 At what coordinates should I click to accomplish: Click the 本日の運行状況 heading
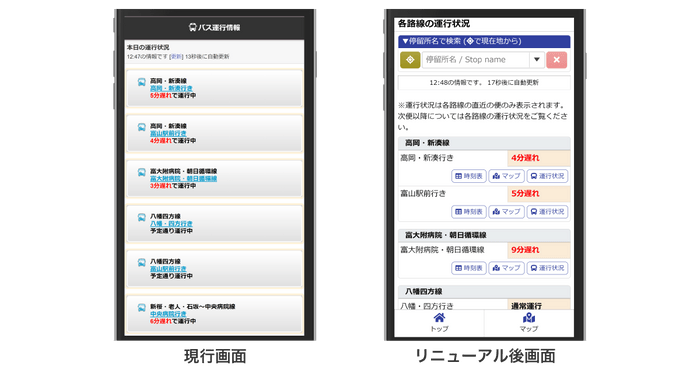click(148, 47)
